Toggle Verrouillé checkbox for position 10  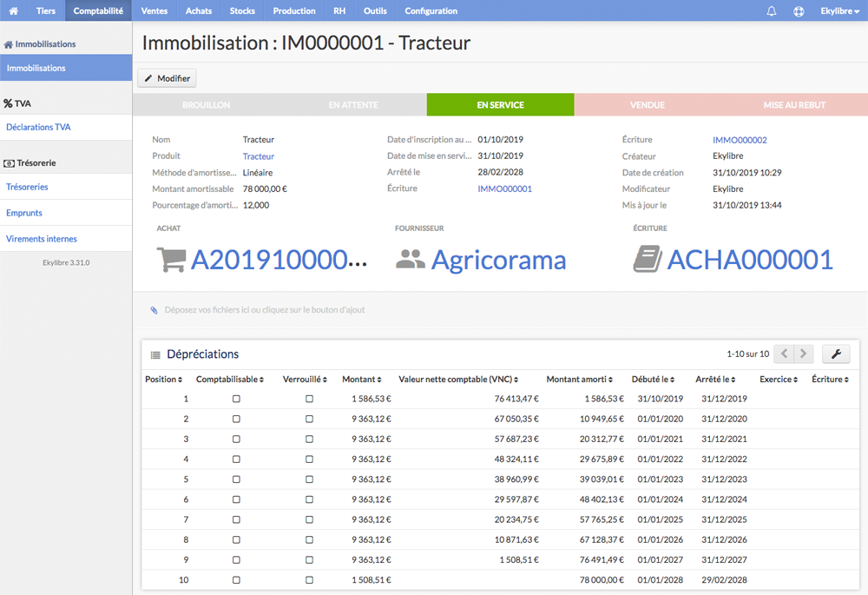point(310,580)
